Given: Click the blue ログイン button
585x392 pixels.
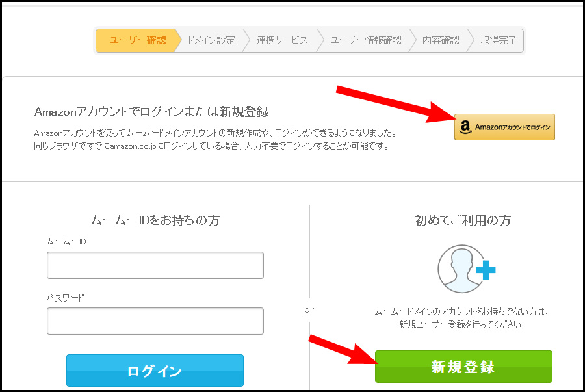Looking at the screenshot, I should tap(155, 371).
